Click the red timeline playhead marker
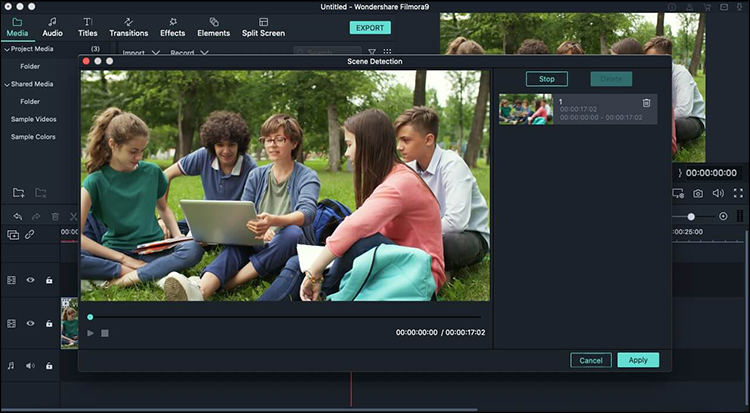 tap(351, 389)
